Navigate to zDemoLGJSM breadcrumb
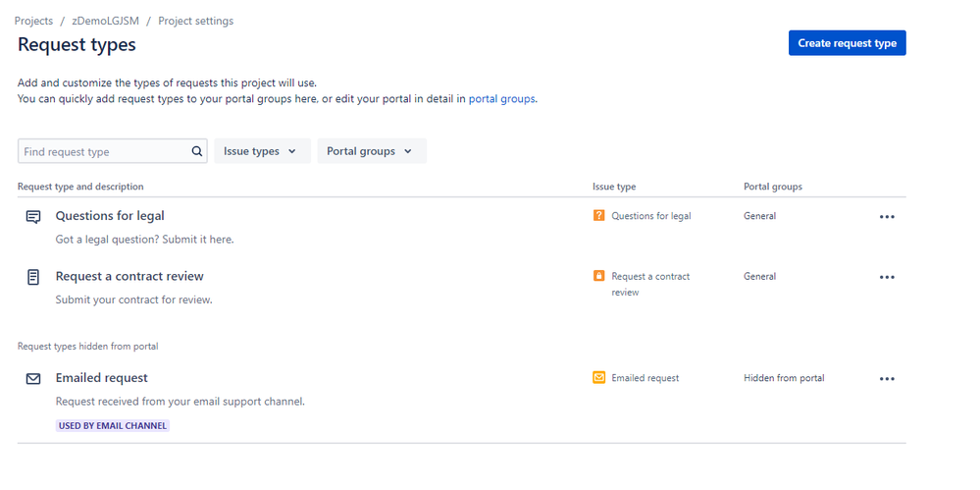Viewport: 980px width, 490px height. (105, 21)
